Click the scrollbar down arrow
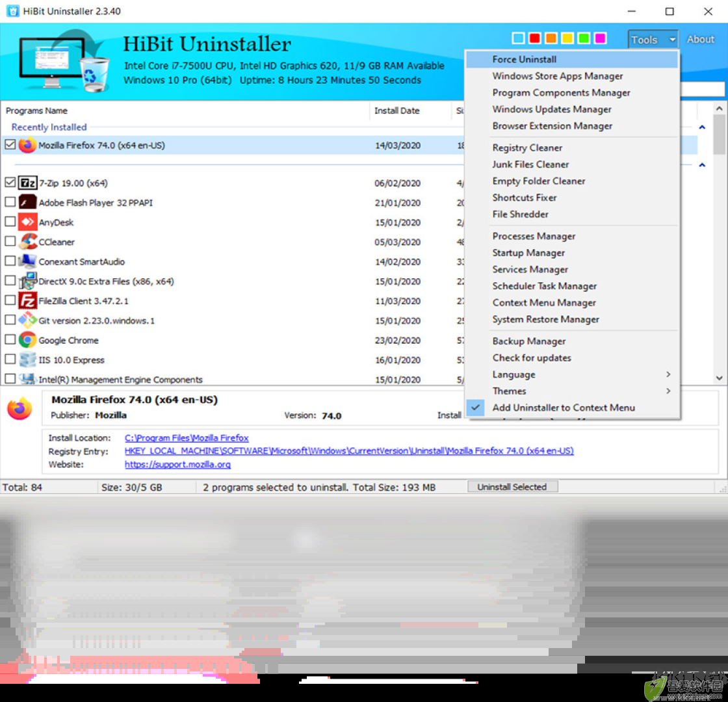Viewport: 728px width, 702px height. pyautogui.click(x=719, y=378)
